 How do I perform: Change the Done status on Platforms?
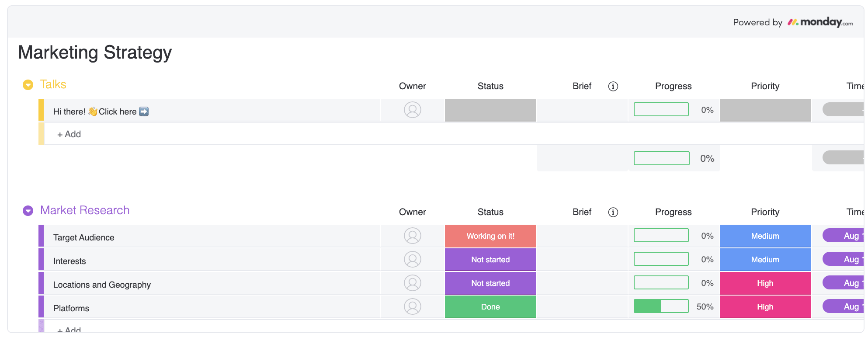tap(490, 306)
